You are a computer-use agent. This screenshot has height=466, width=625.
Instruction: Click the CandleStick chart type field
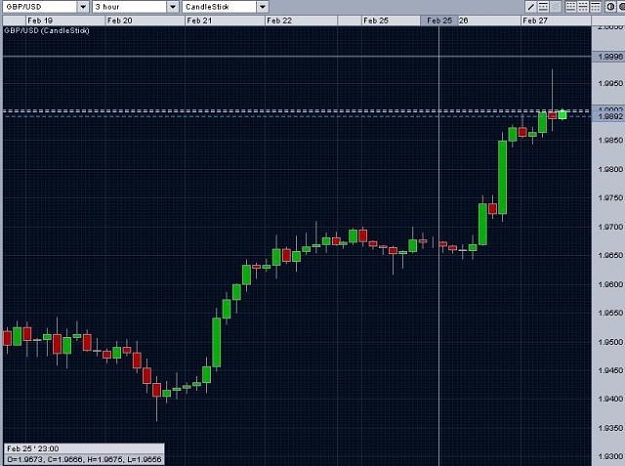tap(220, 7)
